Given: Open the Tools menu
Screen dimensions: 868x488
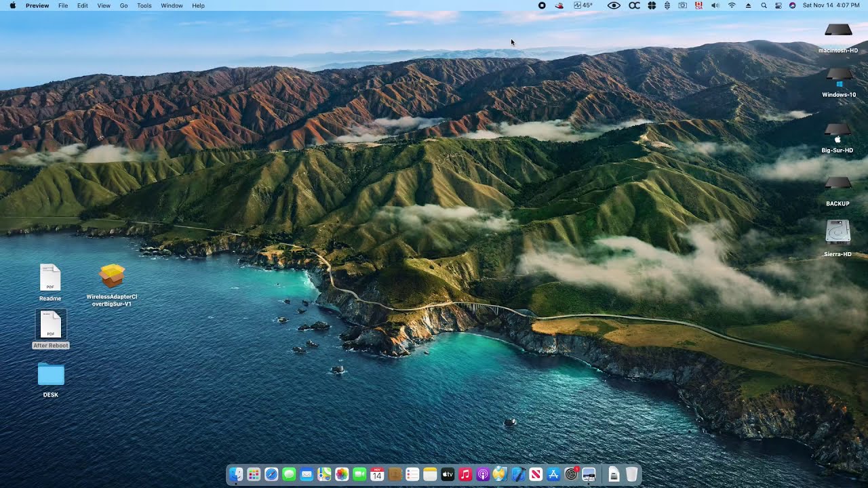Looking at the screenshot, I should click(144, 5).
